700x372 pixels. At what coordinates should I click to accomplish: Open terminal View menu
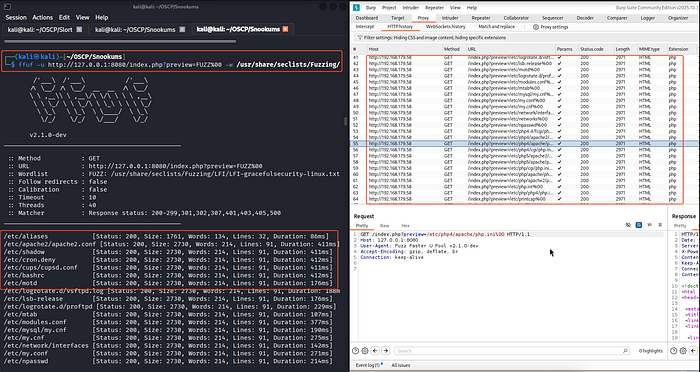(x=83, y=17)
